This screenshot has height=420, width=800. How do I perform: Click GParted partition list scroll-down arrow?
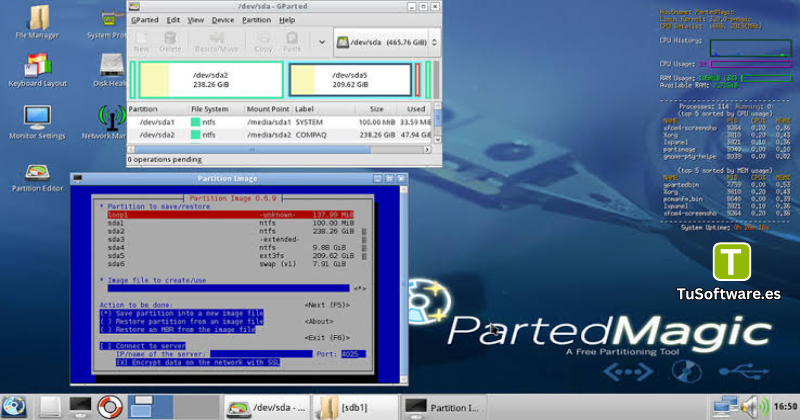pyautogui.click(x=437, y=139)
